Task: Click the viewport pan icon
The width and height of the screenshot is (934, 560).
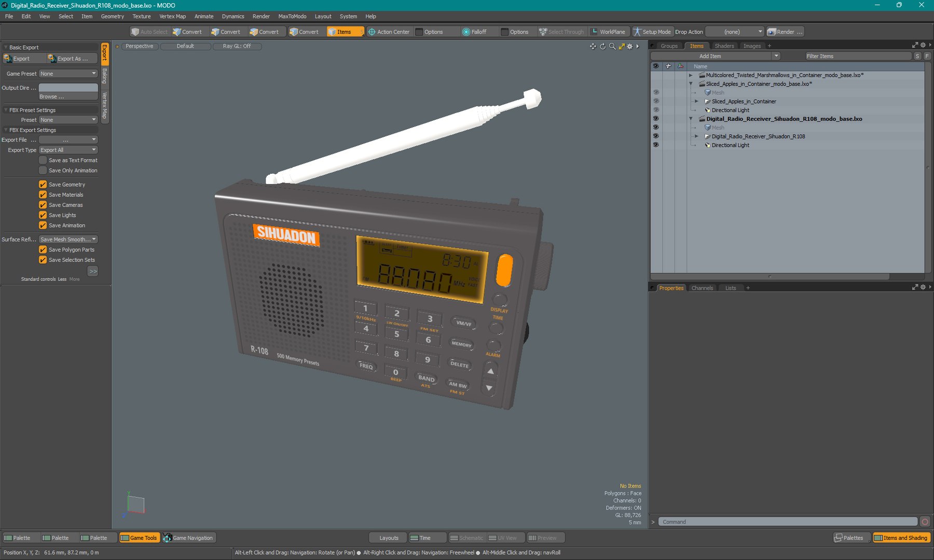Action: point(593,46)
